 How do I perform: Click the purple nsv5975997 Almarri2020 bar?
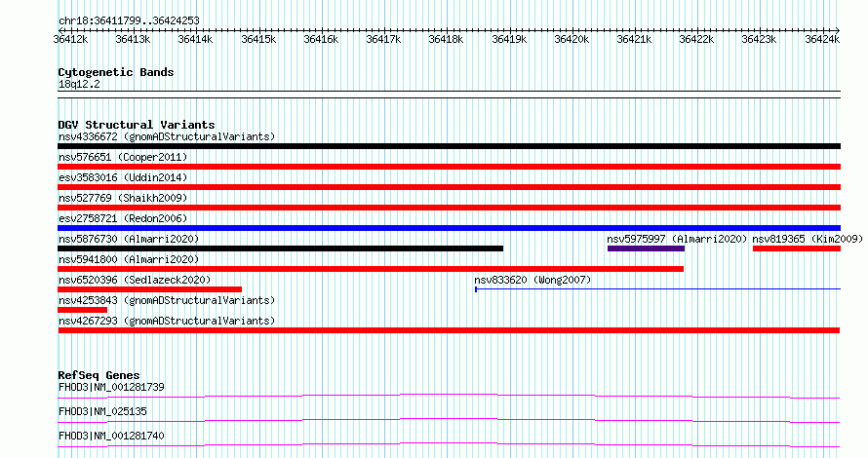646,248
